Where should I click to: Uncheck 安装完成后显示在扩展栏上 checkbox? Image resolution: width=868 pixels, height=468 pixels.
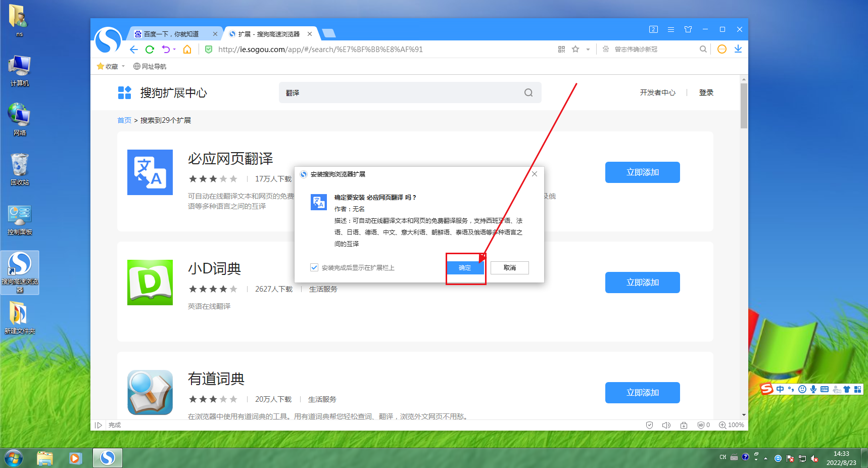pyautogui.click(x=314, y=267)
